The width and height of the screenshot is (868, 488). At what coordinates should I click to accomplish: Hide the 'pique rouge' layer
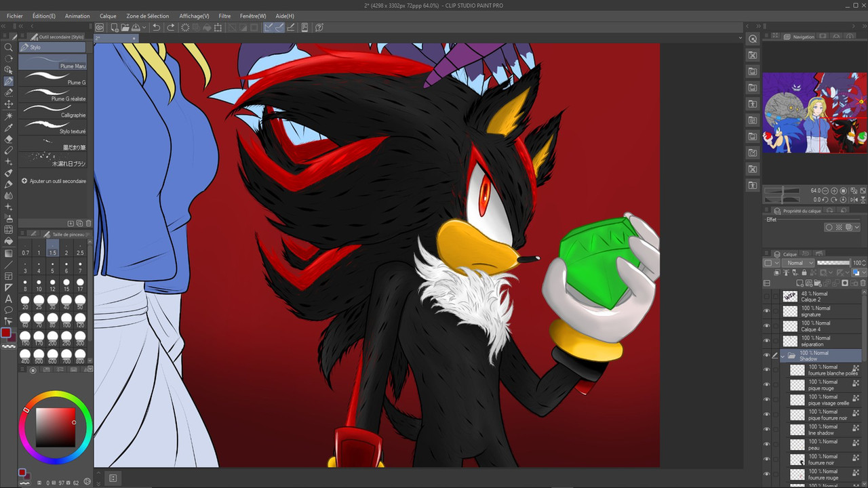766,386
